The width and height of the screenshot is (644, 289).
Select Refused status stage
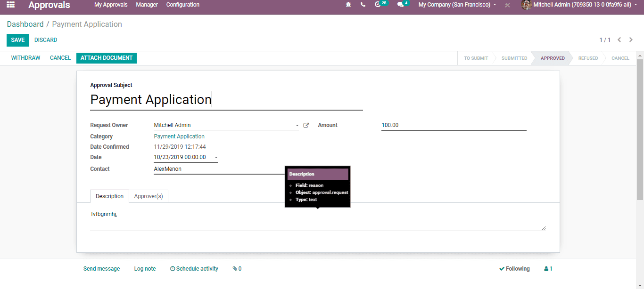588,58
